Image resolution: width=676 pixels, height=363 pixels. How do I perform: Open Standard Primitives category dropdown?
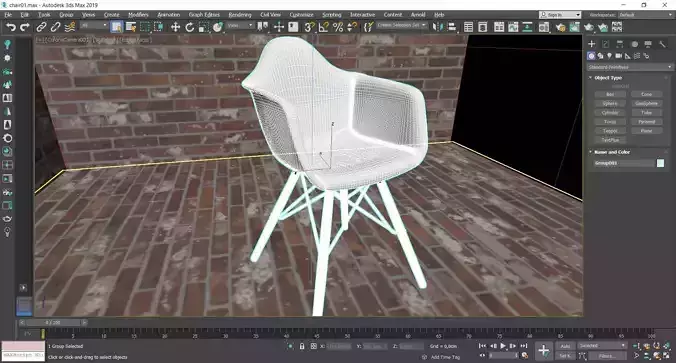pos(629,67)
